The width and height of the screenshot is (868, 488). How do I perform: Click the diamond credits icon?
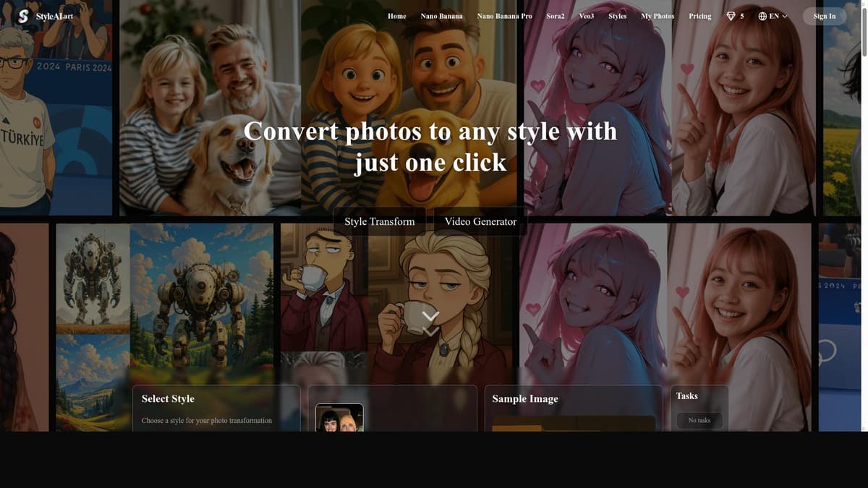point(730,15)
